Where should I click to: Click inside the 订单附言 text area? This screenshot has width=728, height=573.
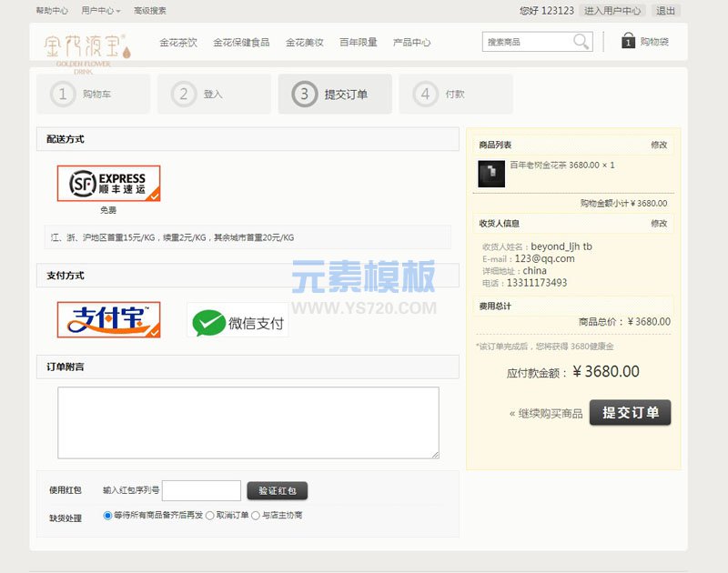click(248, 423)
